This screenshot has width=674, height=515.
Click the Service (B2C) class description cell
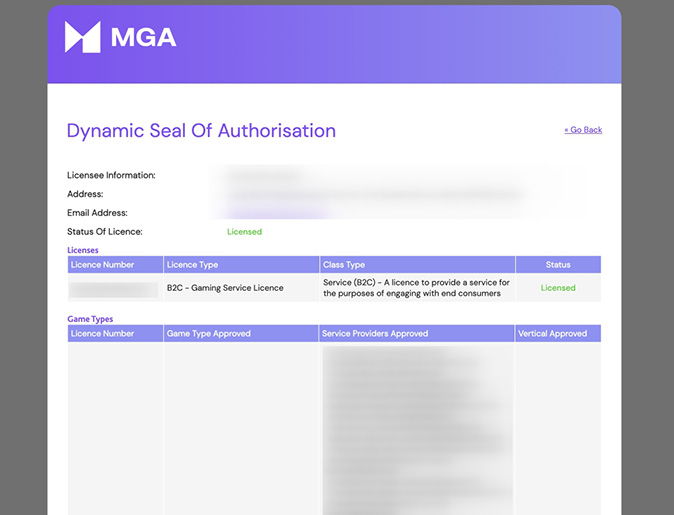(x=416, y=288)
